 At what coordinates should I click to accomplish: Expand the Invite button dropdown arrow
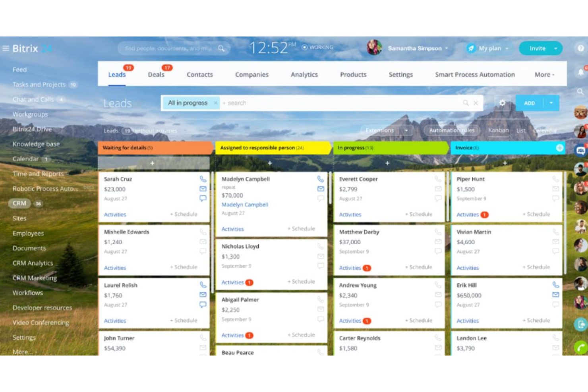pyautogui.click(x=555, y=48)
